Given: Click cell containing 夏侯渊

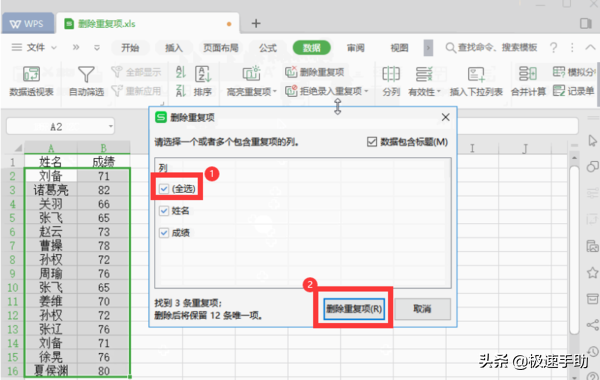Looking at the screenshot, I should (x=51, y=370).
